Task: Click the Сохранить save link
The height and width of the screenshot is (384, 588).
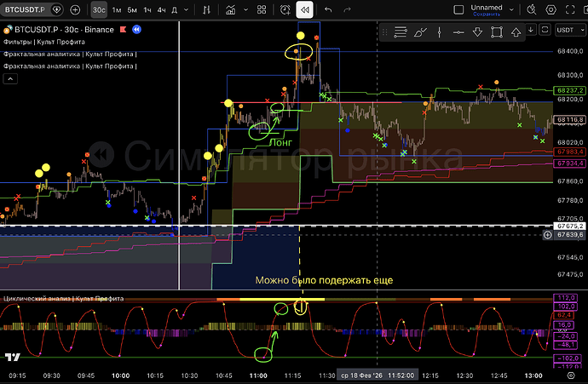Action: click(x=486, y=14)
